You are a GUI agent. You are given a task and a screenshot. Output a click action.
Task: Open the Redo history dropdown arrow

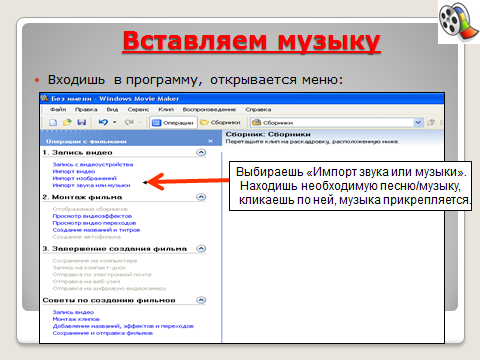[x=140, y=122]
